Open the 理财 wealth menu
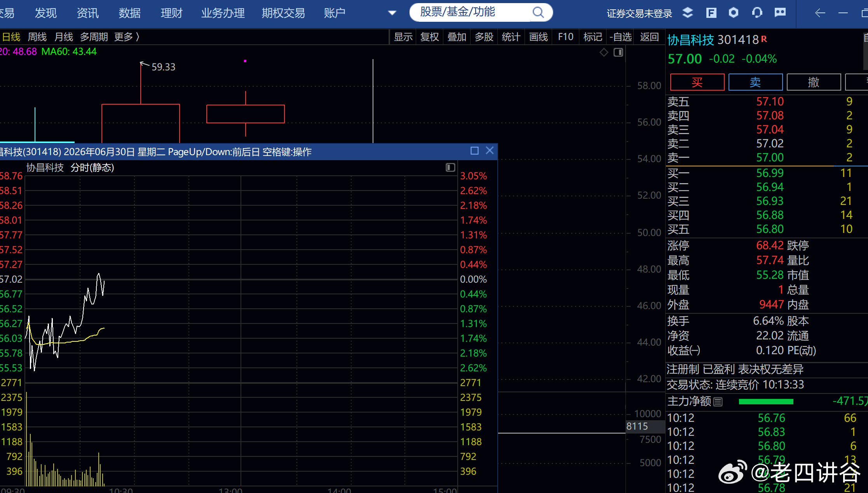Screen dimensions: 868x493 [x=172, y=13]
